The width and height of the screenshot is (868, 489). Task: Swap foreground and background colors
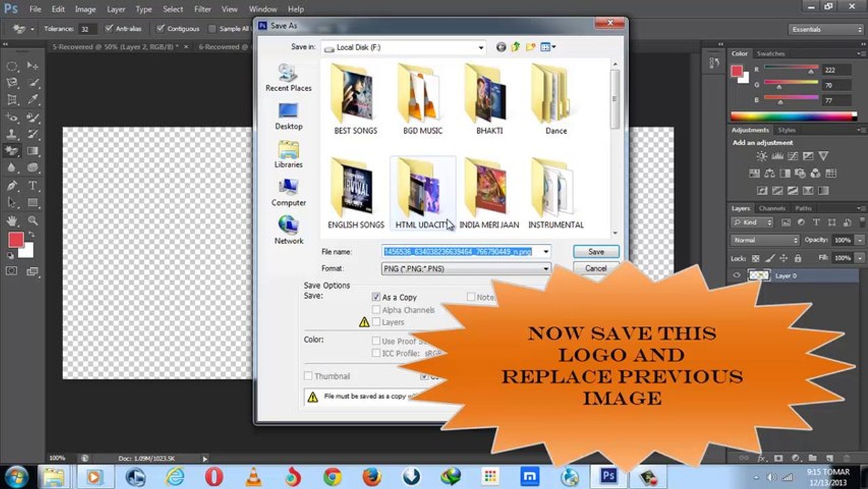[30, 234]
